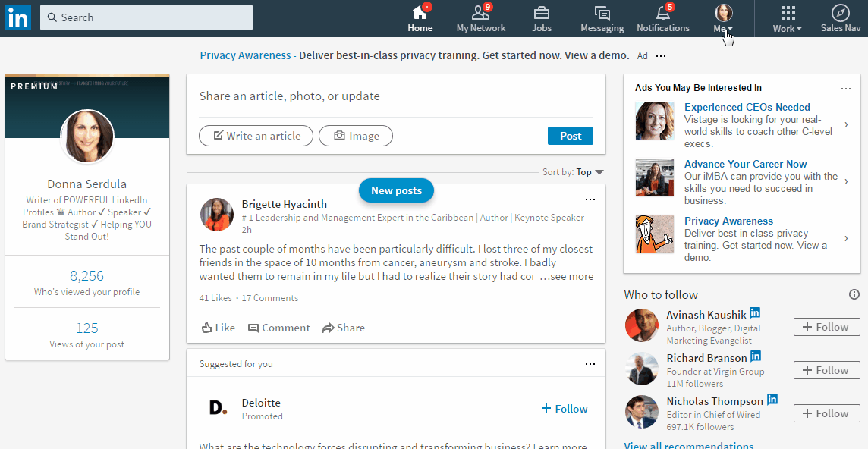Viewport: 868px width, 449px height.
Task: Share Brigette Hyacinth's post
Action: point(343,328)
